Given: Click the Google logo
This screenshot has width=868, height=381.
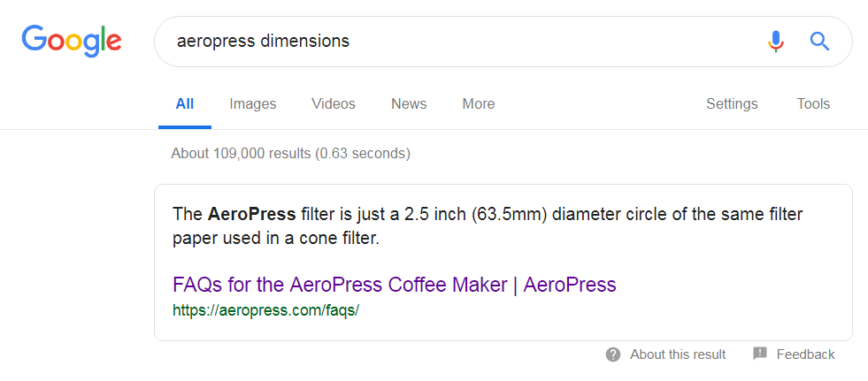Looking at the screenshot, I should point(72,42).
